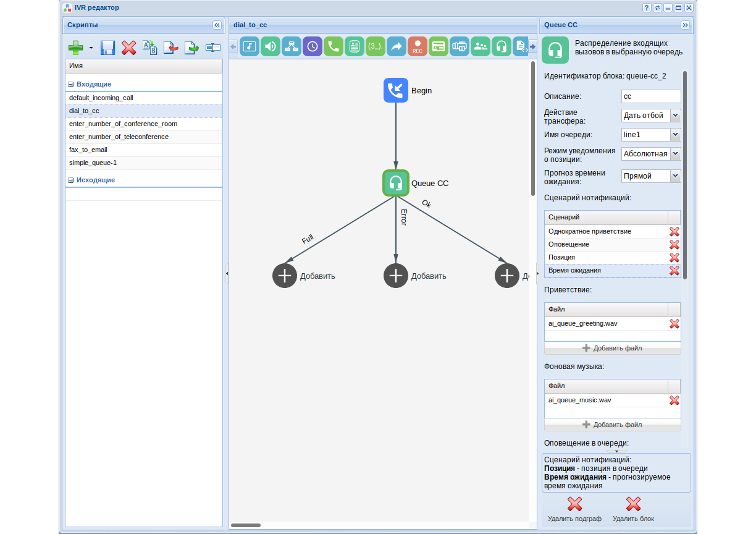The image size is (756, 534).
Task: Select the purple clock schedule block icon
Action: 312,46
